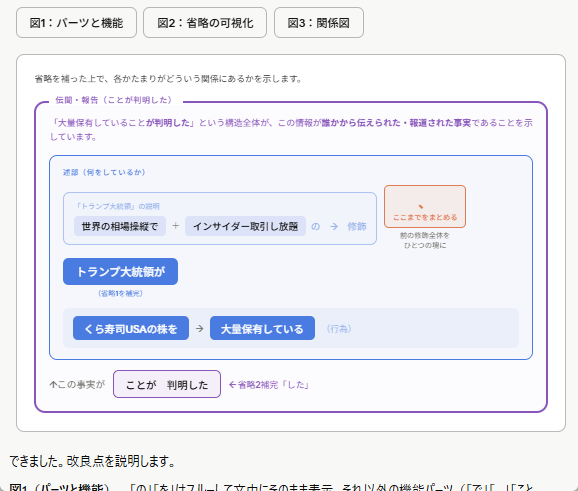Click the plus sign between modifier chips
The width and height of the screenshot is (578, 491).
tap(176, 226)
